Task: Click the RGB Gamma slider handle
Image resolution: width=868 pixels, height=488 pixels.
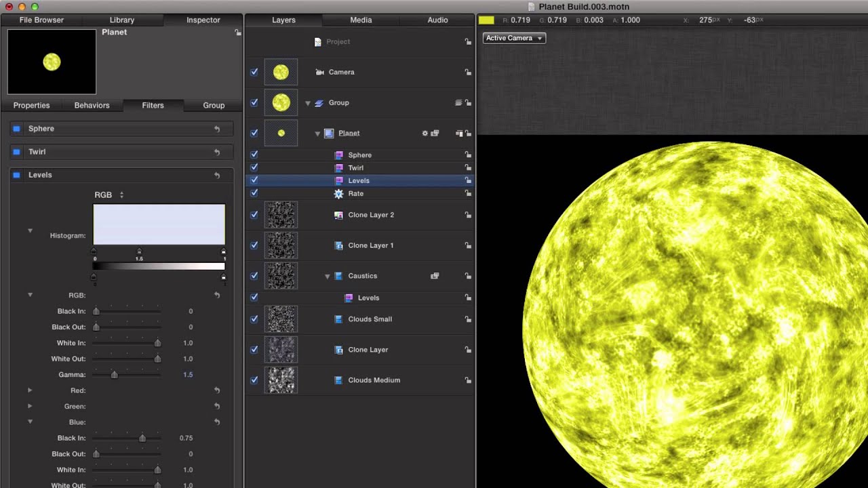Action: [x=115, y=375]
